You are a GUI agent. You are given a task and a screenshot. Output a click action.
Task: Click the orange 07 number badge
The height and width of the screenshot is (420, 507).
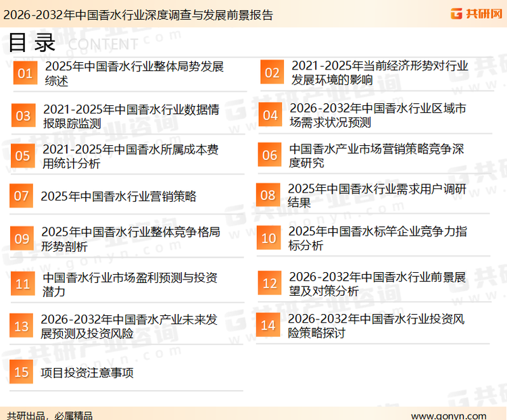coord(22,195)
